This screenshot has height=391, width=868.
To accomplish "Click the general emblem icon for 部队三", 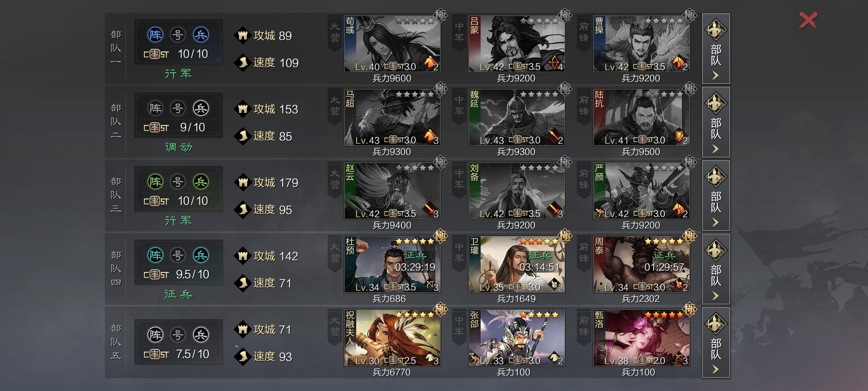I will (716, 177).
